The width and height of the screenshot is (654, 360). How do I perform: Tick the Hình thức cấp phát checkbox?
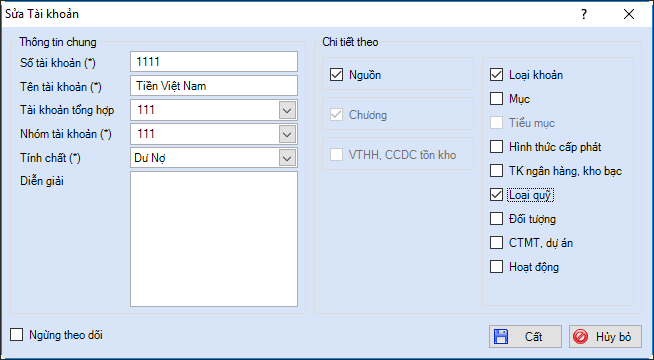(496, 147)
